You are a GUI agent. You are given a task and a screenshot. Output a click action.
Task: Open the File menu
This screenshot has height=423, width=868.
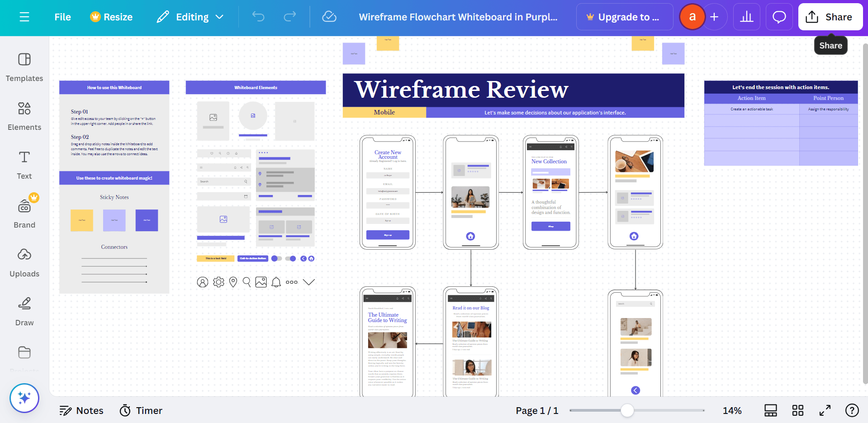pos(62,17)
